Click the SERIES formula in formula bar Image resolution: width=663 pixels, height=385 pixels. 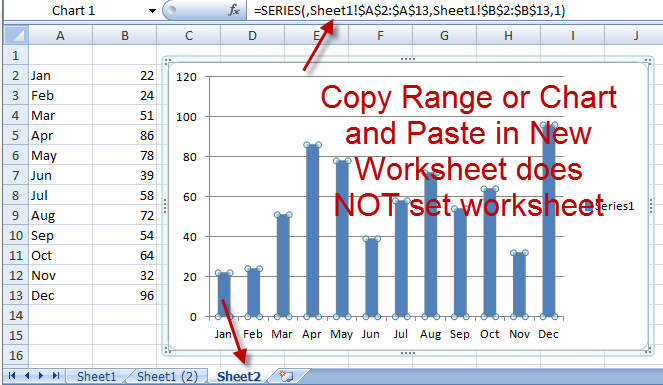tap(409, 11)
